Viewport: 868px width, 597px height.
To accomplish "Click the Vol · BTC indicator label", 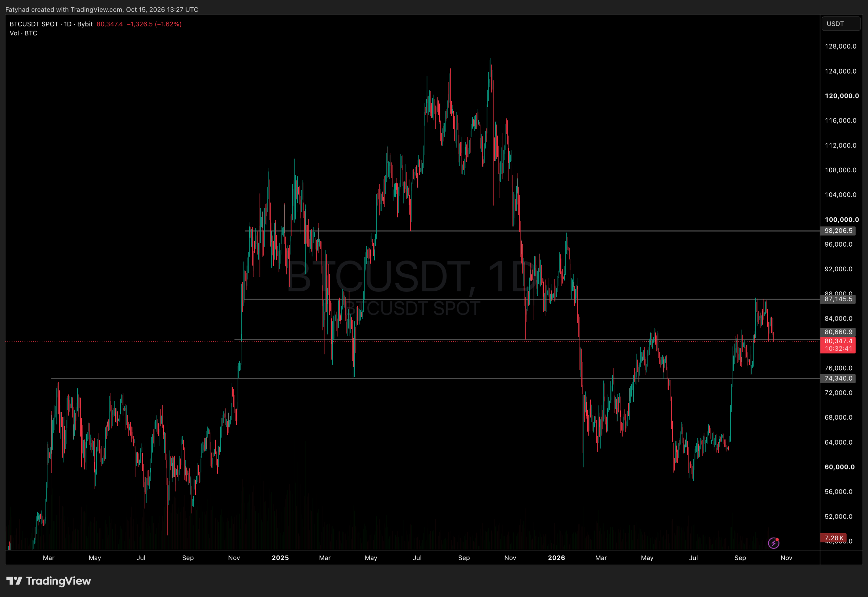I will [23, 33].
